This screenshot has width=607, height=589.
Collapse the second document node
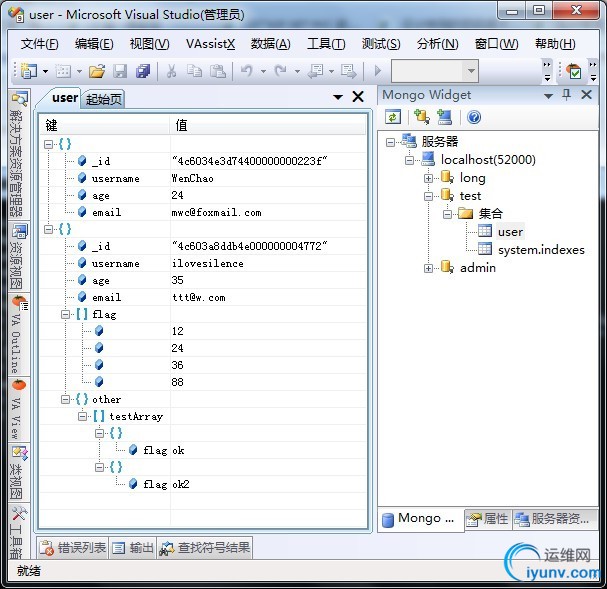48,229
